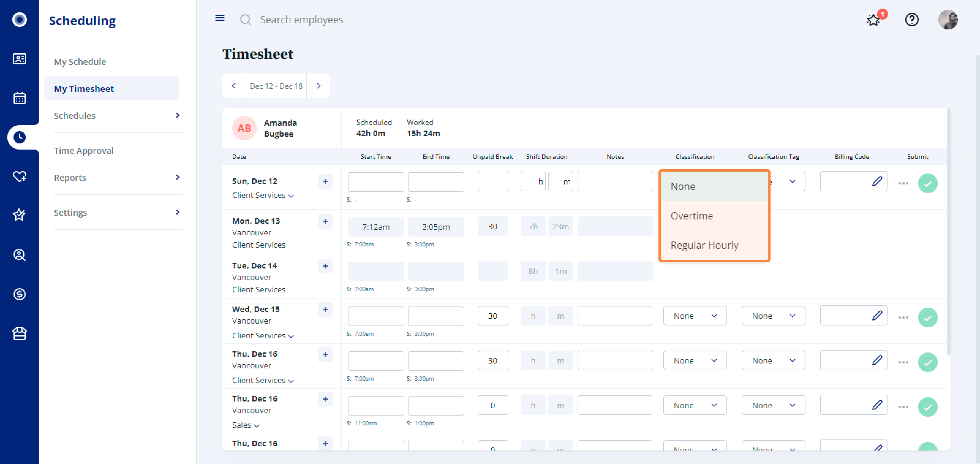
Task: Add a shift for Wed, Dec 15
Action: tap(325, 310)
